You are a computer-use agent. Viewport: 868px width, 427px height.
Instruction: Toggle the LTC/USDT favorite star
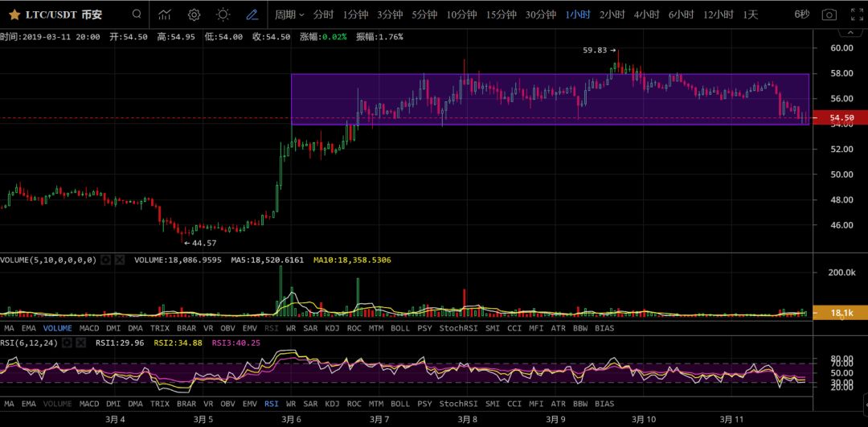click(14, 14)
